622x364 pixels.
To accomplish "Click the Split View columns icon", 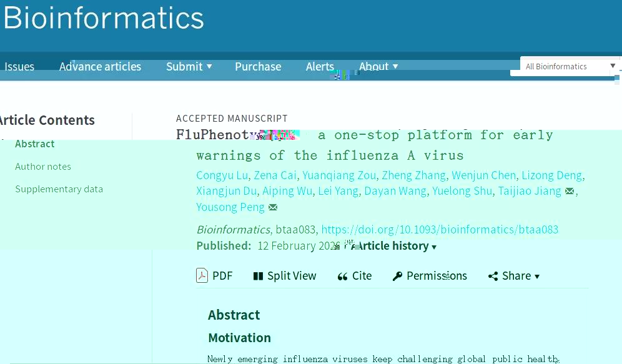I will [x=258, y=276].
